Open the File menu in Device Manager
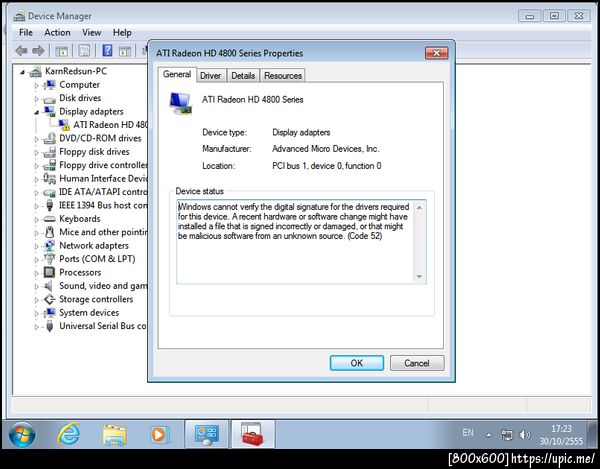 [x=26, y=33]
